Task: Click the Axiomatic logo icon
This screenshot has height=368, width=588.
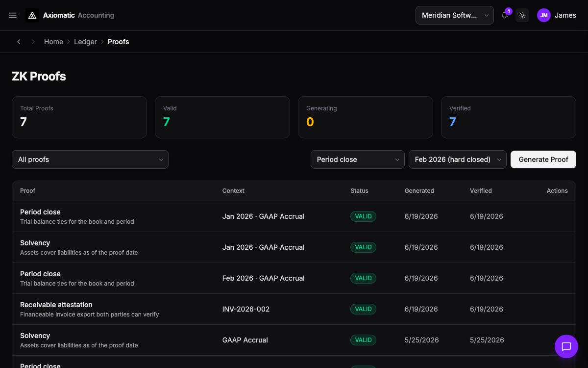Action: point(32,15)
